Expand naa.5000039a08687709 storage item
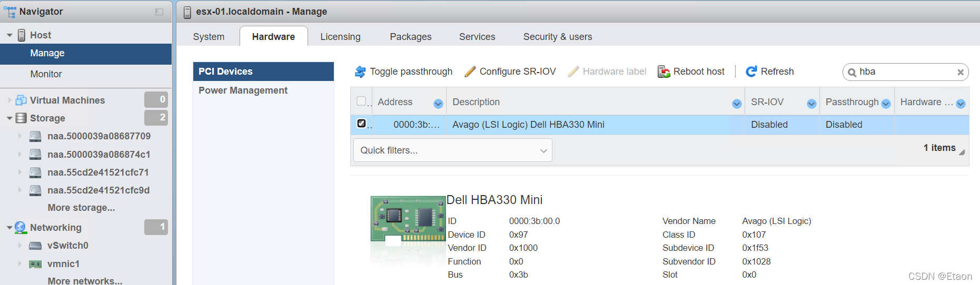This screenshot has width=980, height=285. click(x=20, y=136)
